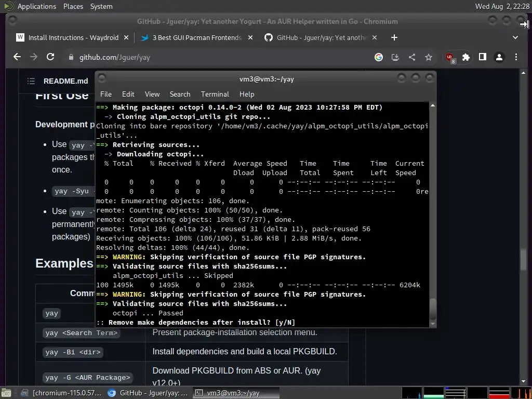Toggle the Chromium side panel
Image resolution: width=532 pixels, height=399 pixels.
483,57
